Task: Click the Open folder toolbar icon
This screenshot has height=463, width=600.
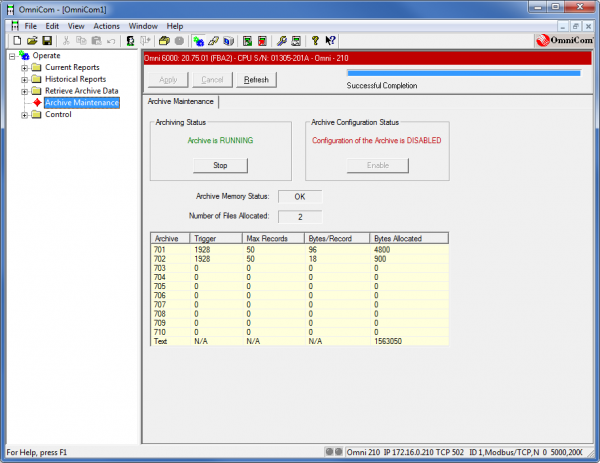Action: [32, 41]
